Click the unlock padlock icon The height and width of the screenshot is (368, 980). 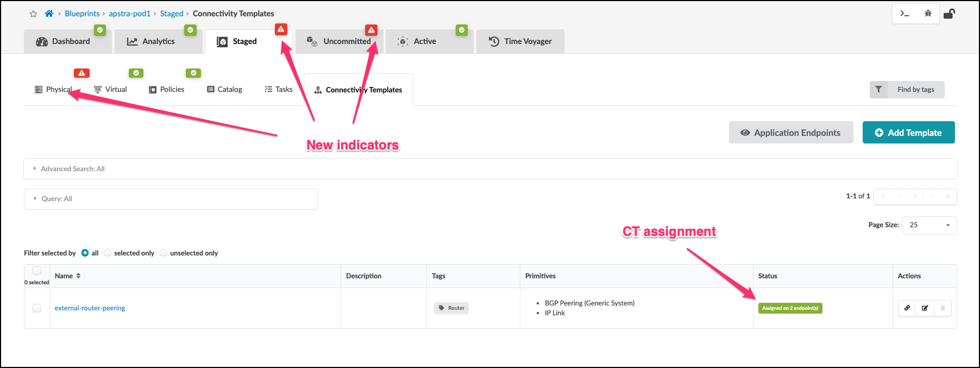pyautogui.click(x=949, y=14)
